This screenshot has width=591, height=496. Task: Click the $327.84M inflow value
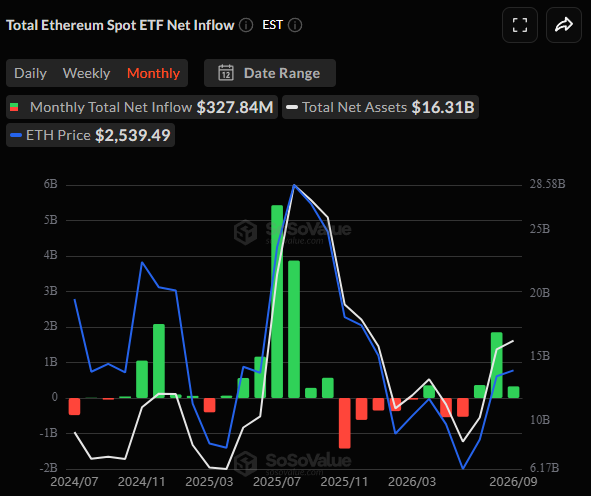click(x=235, y=107)
